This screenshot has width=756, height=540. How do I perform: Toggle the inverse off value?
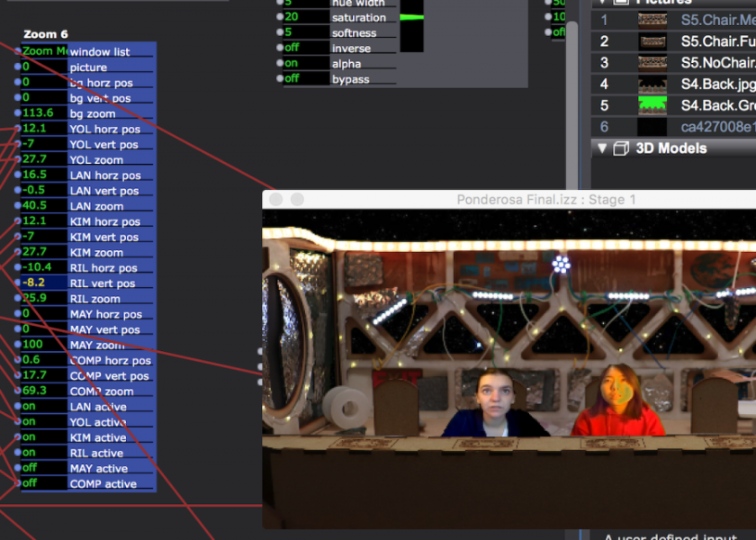306,49
